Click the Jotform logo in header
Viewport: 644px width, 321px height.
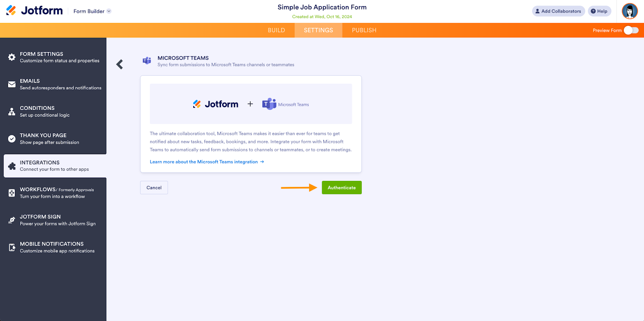(35, 10)
